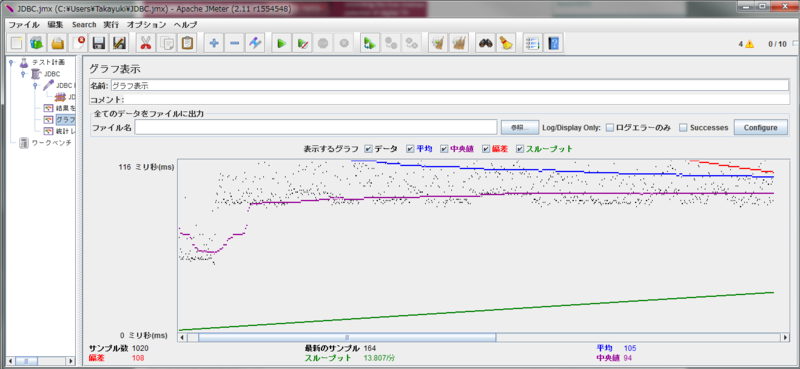The image size is (800, 369).
Task: Create a new test plan with the New icon
Action: click(x=17, y=43)
